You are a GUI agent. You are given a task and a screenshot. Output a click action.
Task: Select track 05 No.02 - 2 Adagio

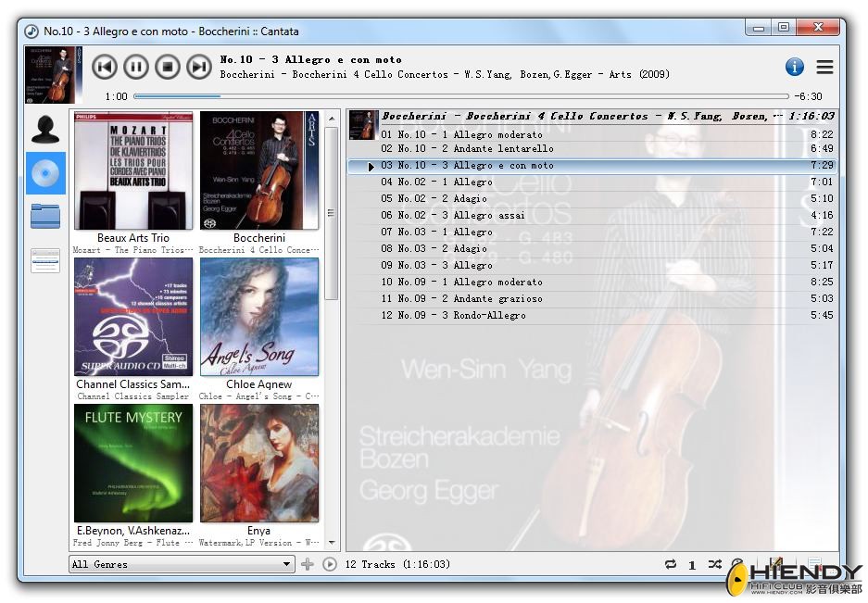pyautogui.click(x=591, y=198)
